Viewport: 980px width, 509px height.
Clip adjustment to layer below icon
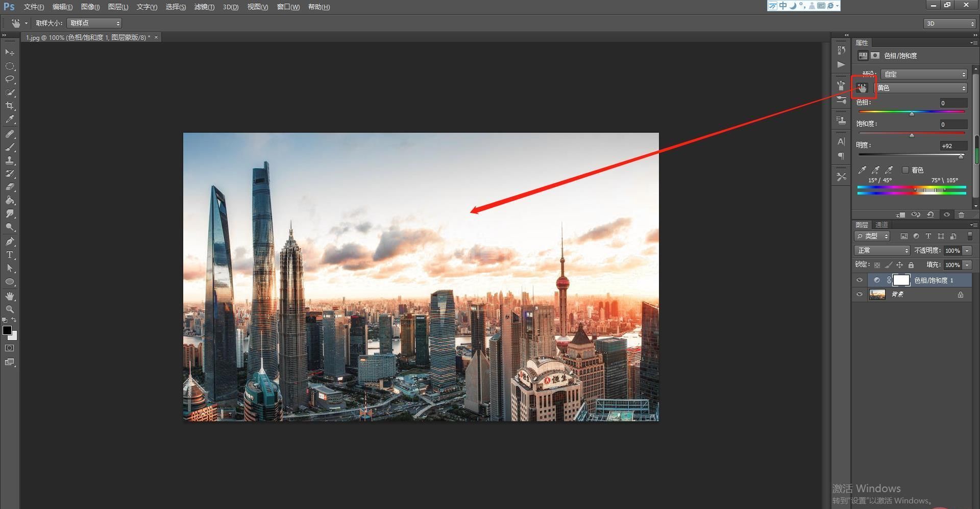(x=901, y=215)
